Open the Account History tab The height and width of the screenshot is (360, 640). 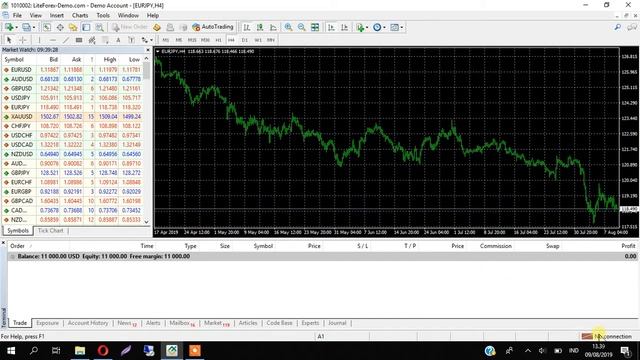tap(88, 323)
